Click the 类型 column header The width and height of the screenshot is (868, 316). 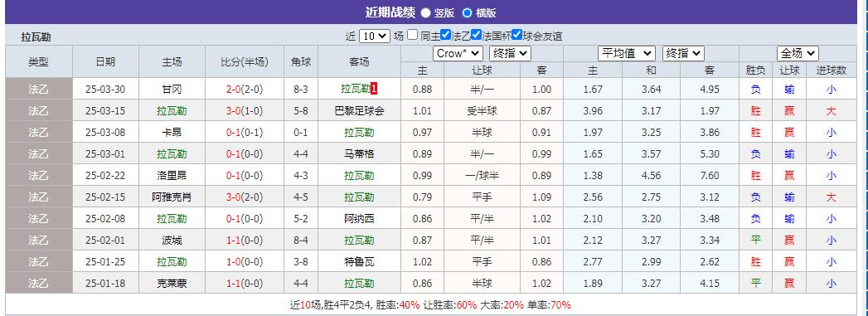coord(38,62)
